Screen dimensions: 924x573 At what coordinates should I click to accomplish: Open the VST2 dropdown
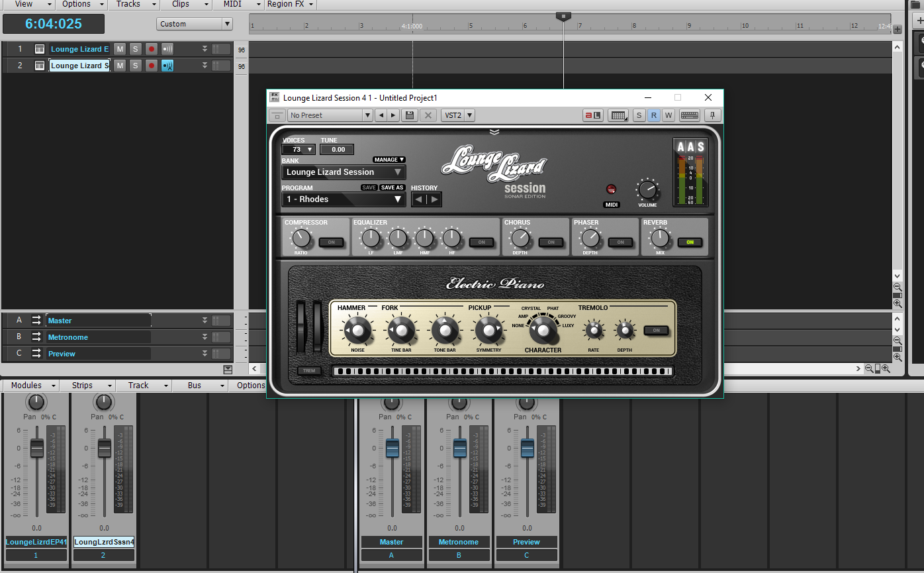click(x=458, y=115)
